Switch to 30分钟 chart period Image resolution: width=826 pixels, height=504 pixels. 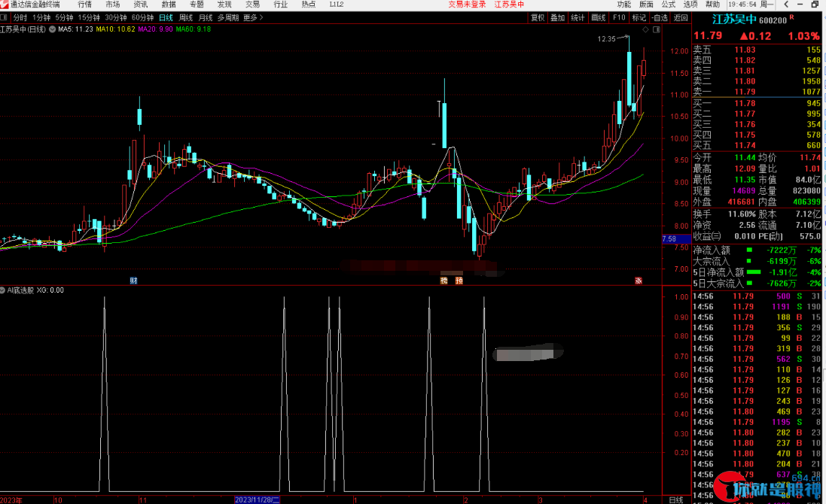point(116,18)
